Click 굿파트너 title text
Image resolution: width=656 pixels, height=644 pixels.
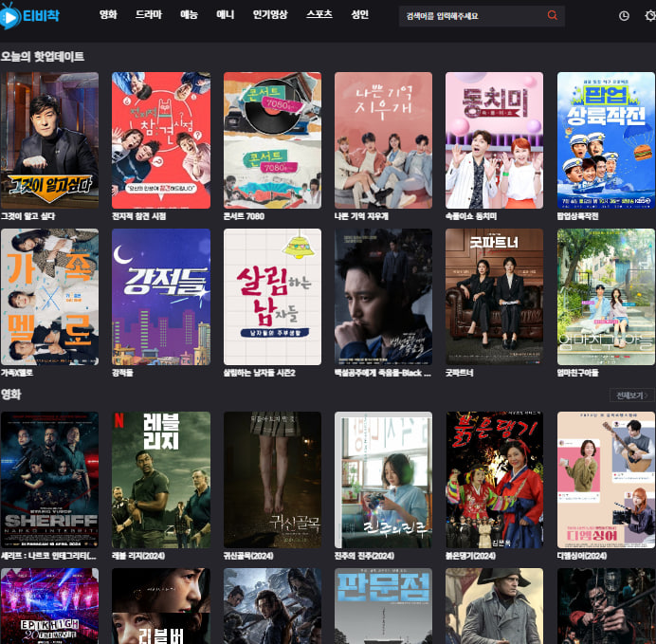click(x=460, y=373)
